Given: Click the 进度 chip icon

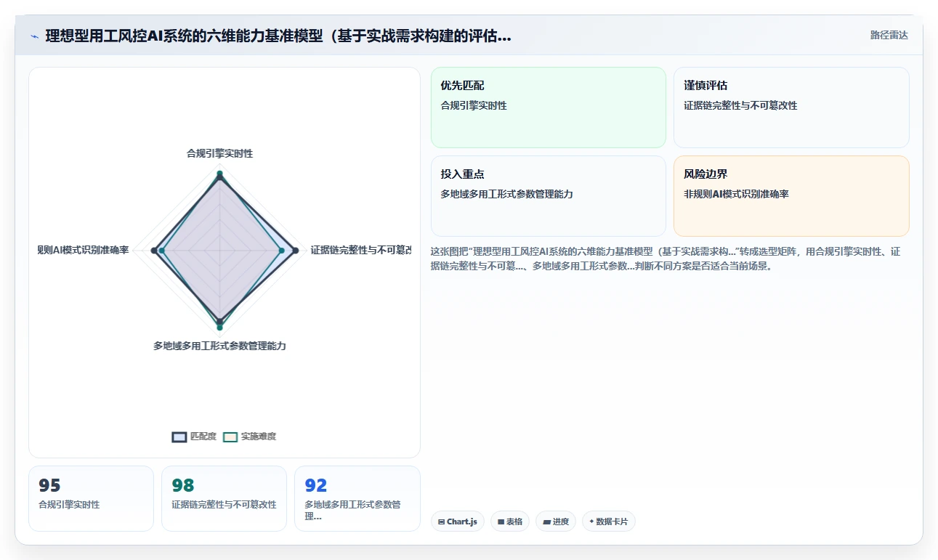Looking at the screenshot, I should click(x=546, y=522).
